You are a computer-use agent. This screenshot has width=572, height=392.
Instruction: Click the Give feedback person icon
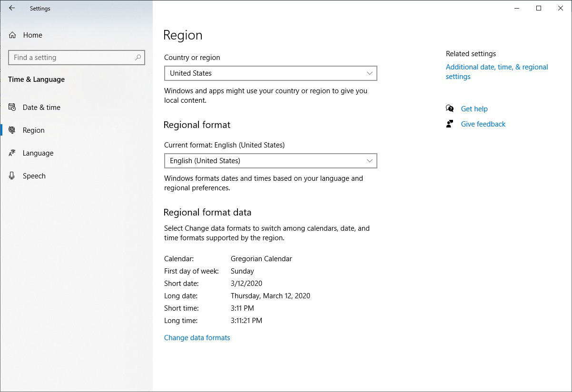[x=450, y=124]
